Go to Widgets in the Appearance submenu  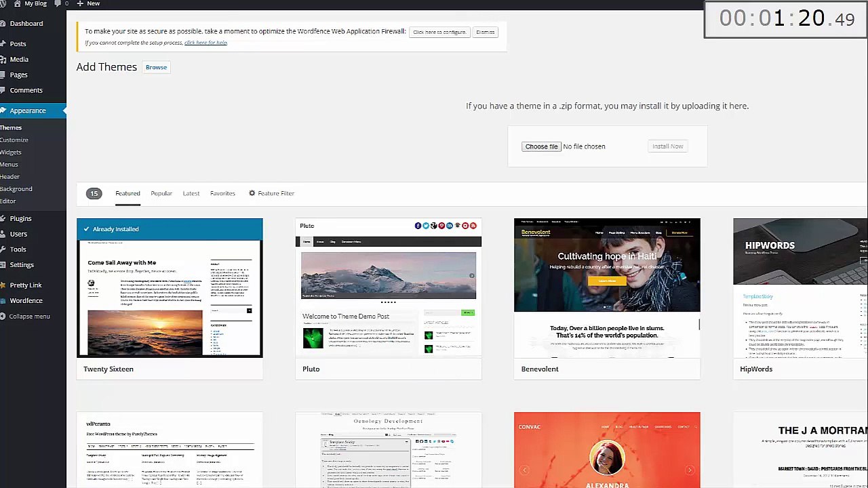[x=11, y=152]
